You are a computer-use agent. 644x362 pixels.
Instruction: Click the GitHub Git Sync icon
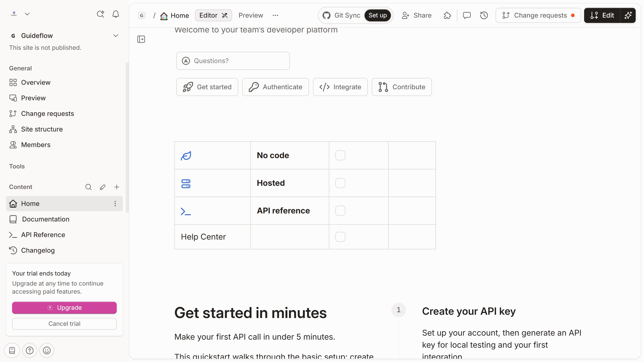(x=327, y=16)
